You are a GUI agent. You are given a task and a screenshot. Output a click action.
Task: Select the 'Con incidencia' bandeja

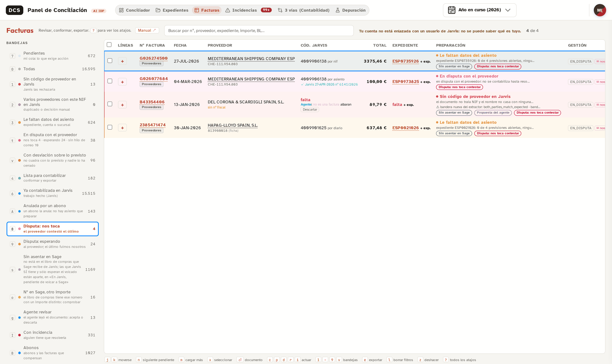click(53, 335)
